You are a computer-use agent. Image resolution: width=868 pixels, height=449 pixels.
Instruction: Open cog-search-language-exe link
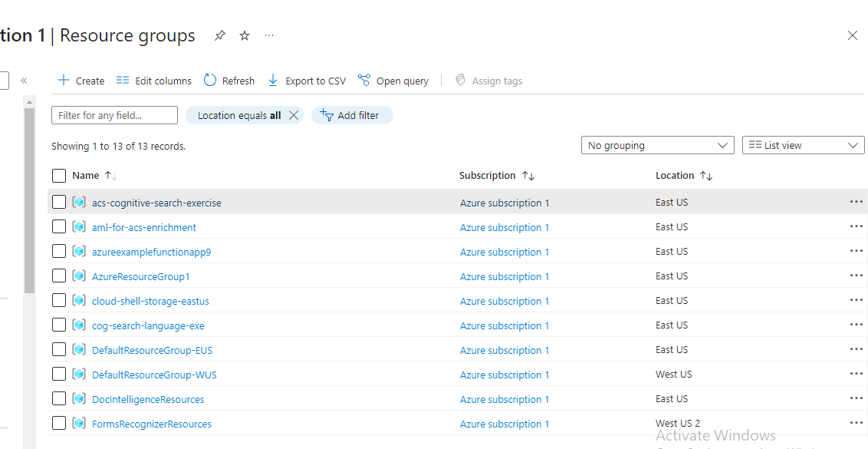[148, 325]
